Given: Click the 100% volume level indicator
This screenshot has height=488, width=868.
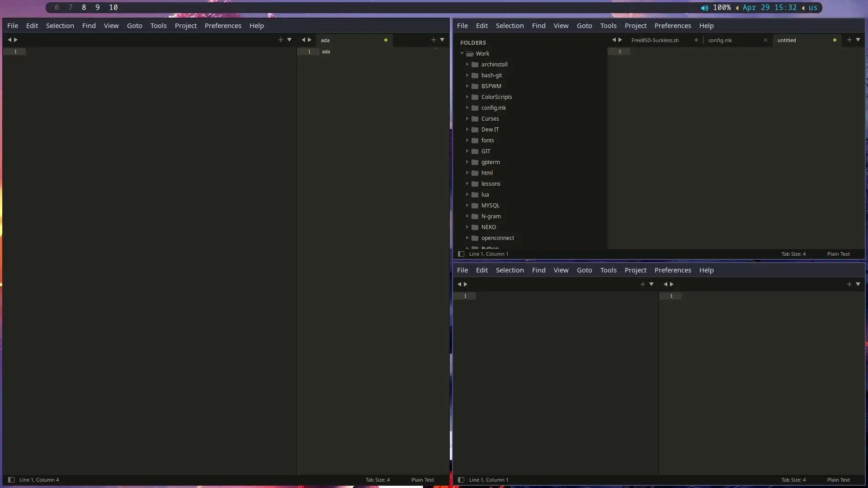Looking at the screenshot, I should coord(722,8).
